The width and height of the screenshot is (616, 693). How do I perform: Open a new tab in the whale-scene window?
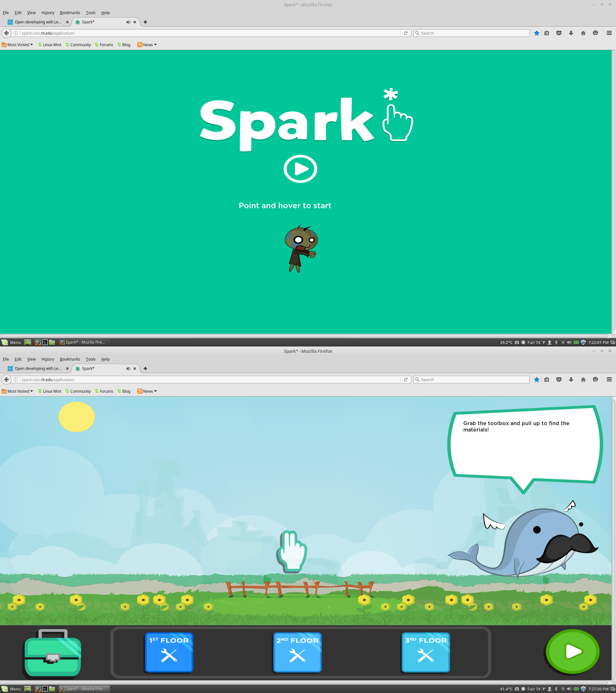coord(145,369)
